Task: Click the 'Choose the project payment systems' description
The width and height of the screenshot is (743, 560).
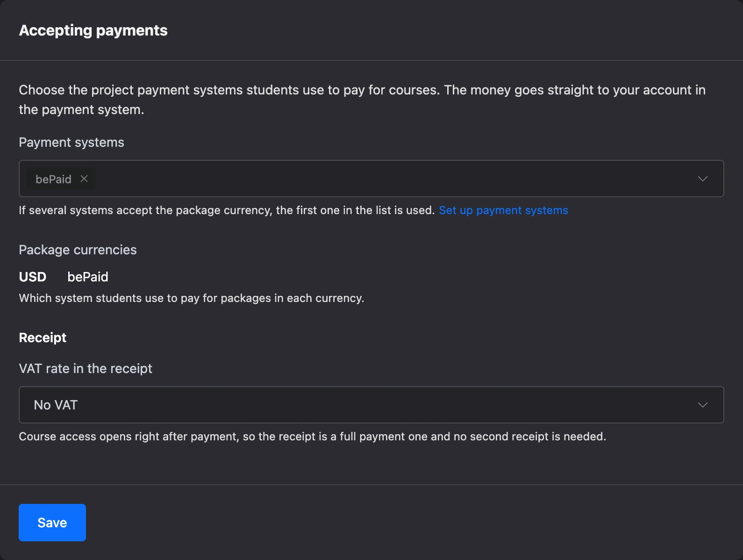Action: [362, 100]
